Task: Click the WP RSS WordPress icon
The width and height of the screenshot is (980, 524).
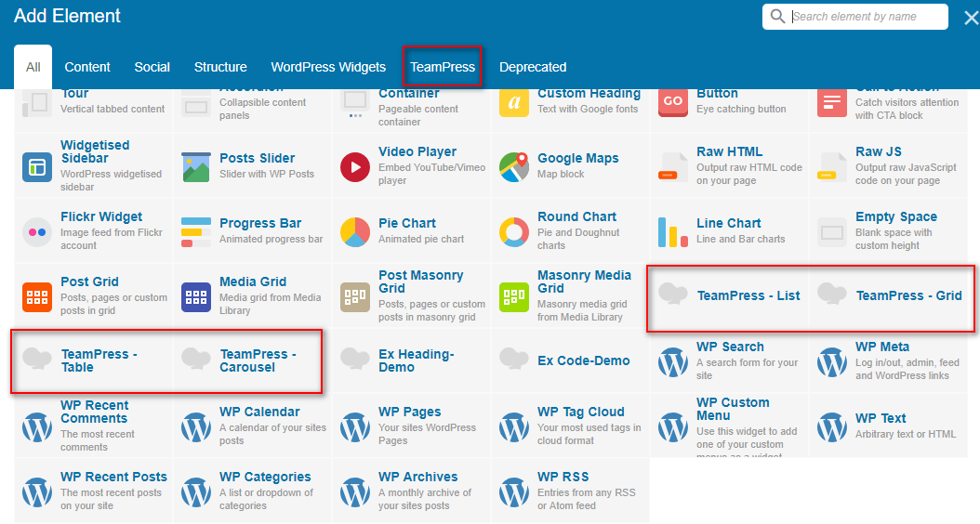Action: click(x=514, y=491)
